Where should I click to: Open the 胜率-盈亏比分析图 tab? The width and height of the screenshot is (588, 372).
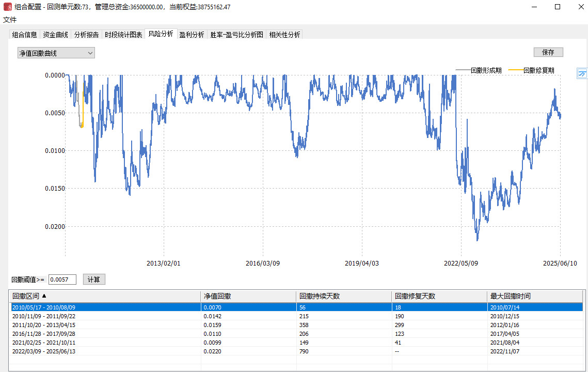tap(236, 35)
